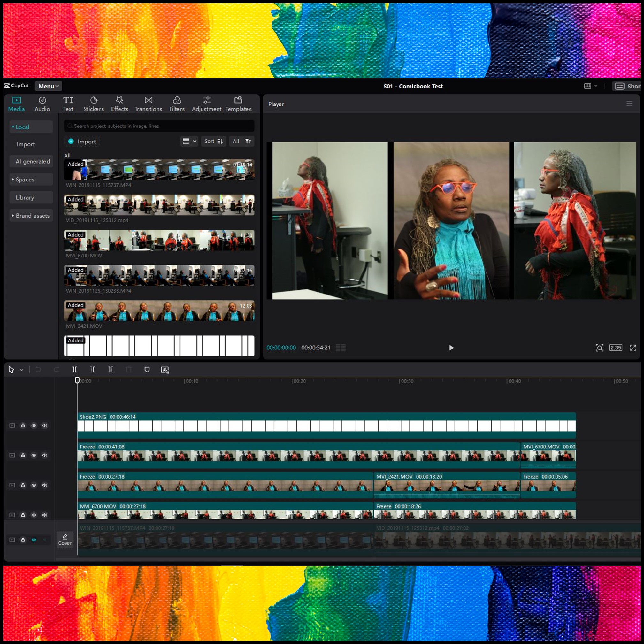Open the Menu dropdown
This screenshot has height=644, width=644.
tap(48, 86)
